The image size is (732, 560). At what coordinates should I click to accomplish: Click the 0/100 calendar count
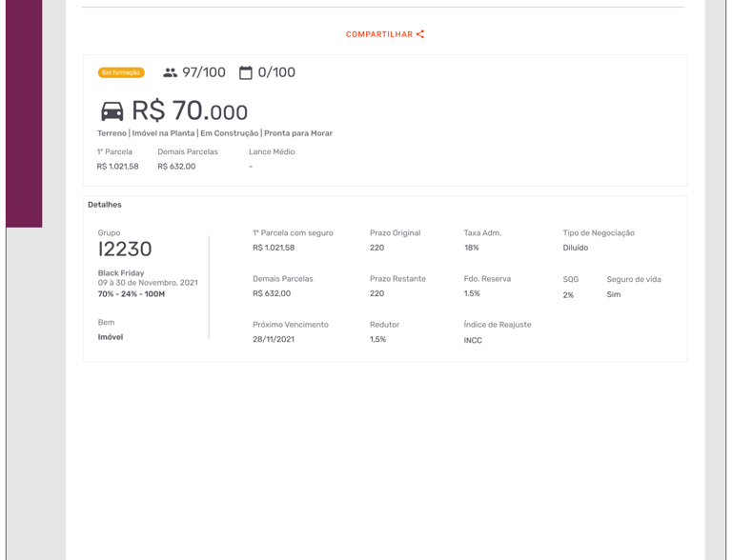pos(276,72)
